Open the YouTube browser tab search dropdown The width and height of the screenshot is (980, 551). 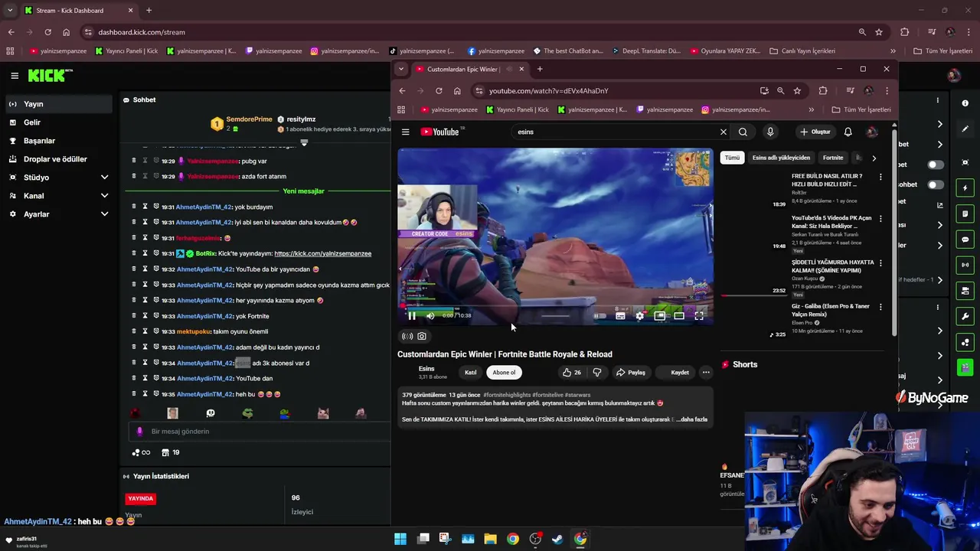[400, 69]
